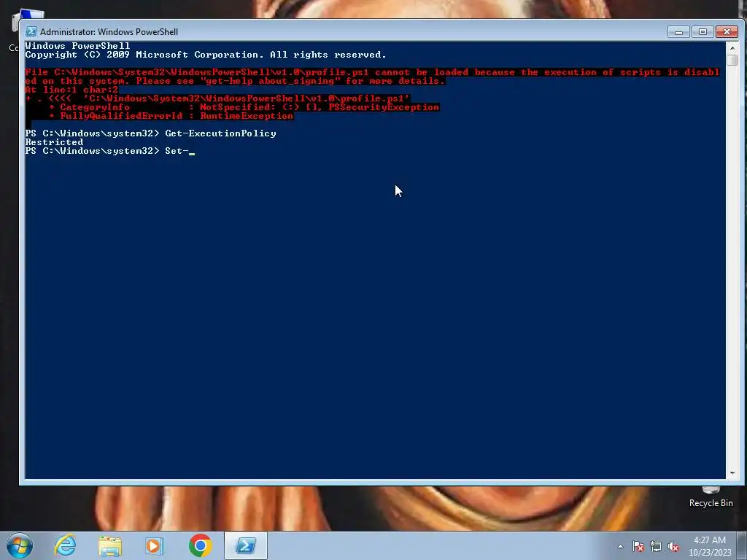Click the 'RuntimeException' error text

pos(247,116)
